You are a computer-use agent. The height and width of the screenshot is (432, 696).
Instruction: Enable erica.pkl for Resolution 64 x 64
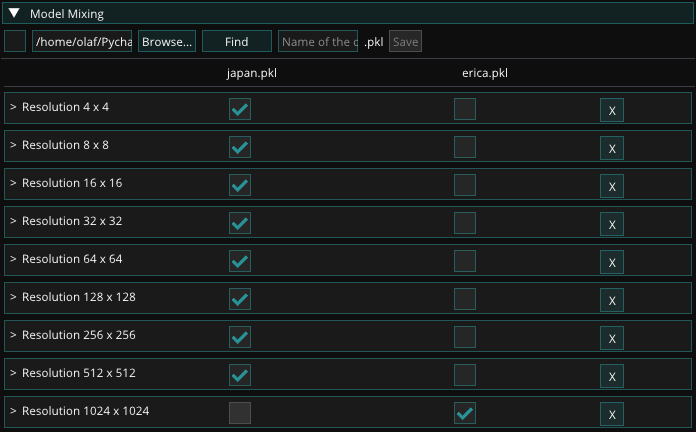[465, 261]
